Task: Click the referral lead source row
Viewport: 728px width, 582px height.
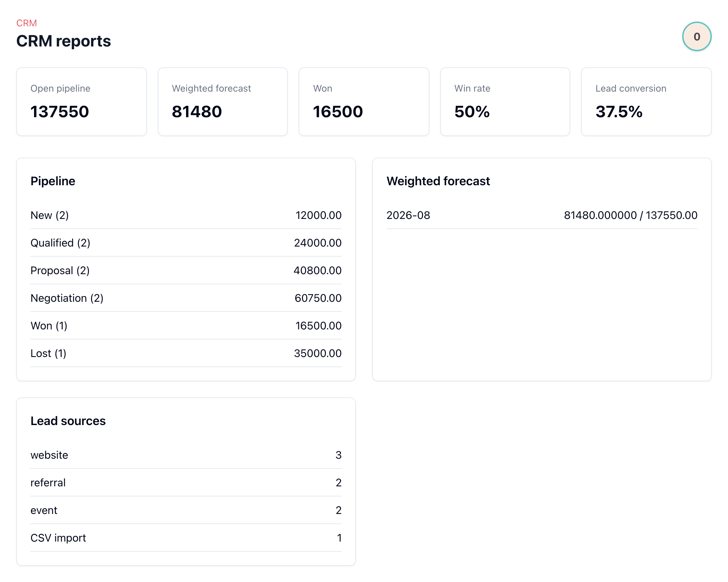Action: pos(186,483)
